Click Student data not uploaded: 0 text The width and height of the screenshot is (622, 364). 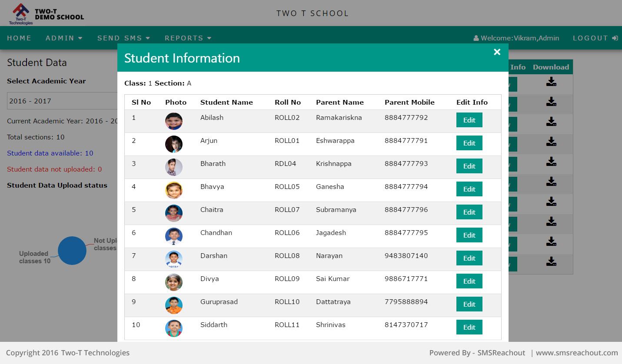[x=54, y=169]
